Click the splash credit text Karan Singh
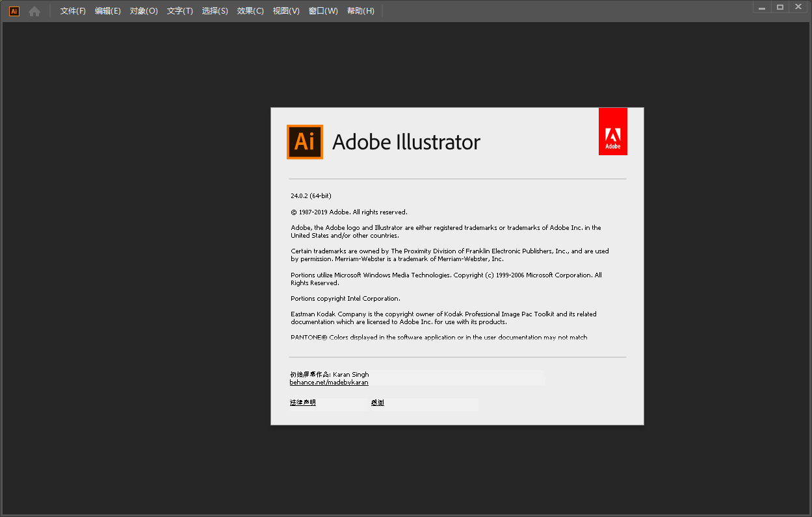Screen dimensions: 812x517 [x=351, y=375]
